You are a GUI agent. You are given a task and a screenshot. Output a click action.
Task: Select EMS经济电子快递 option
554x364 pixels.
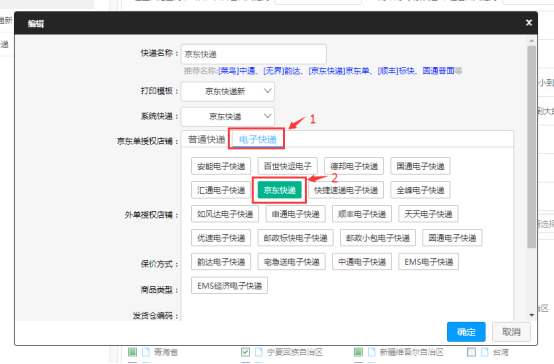click(x=229, y=286)
